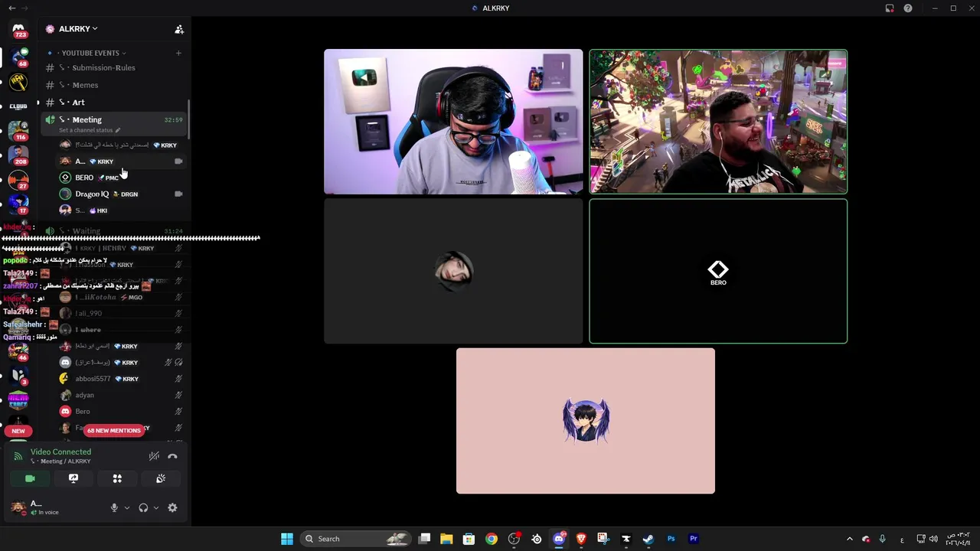
Task: Mute the microphone
Action: tap(114, 507)
